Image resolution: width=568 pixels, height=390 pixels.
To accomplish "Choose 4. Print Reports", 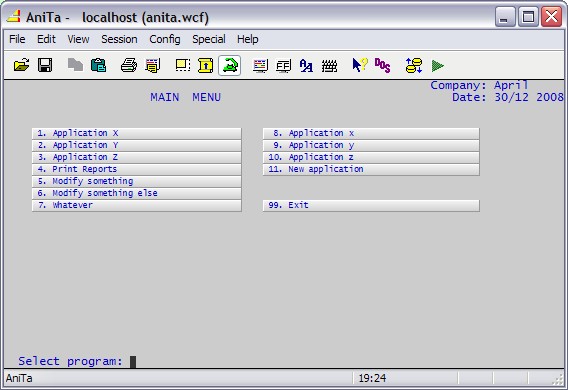I will [137, 169].
